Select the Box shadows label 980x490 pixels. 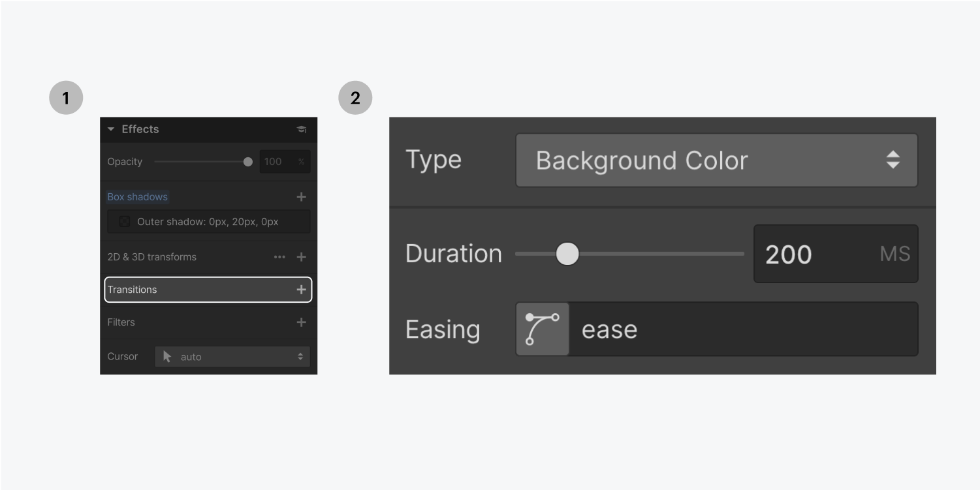(x=137, y=196)
